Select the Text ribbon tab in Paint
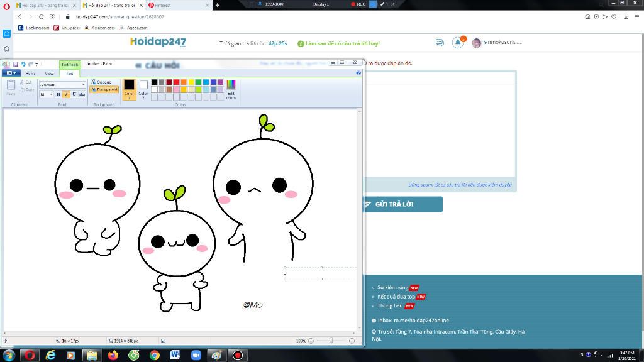 pos(70,74)
